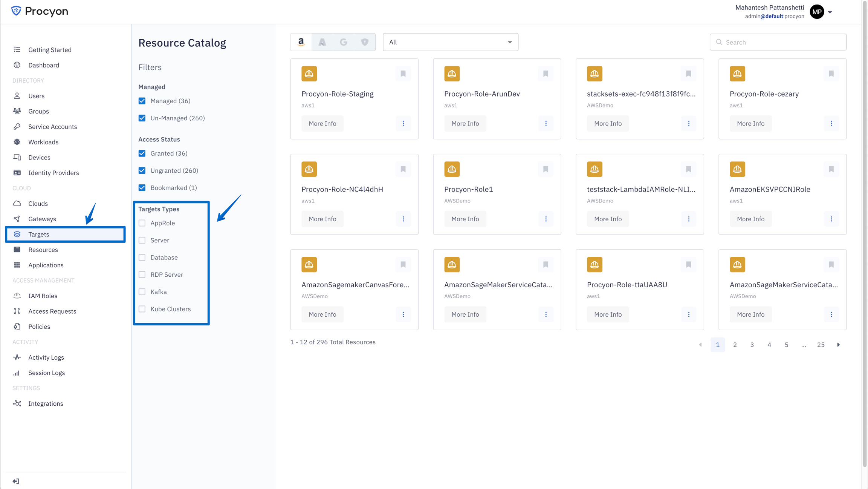Click More Info on Procyon-Role-cezary
The image size is (868, 489).
pos(750,123)
